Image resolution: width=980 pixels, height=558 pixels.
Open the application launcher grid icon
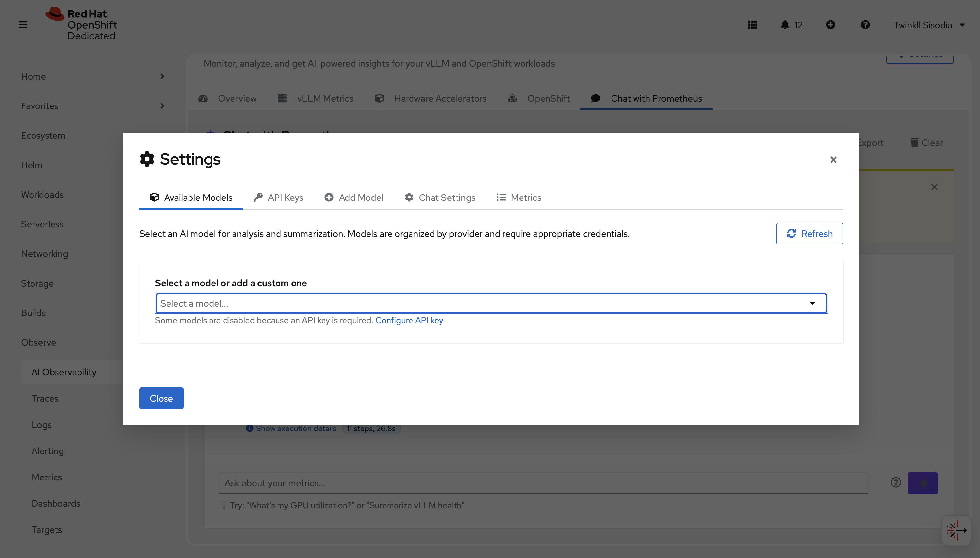[752, 25]
